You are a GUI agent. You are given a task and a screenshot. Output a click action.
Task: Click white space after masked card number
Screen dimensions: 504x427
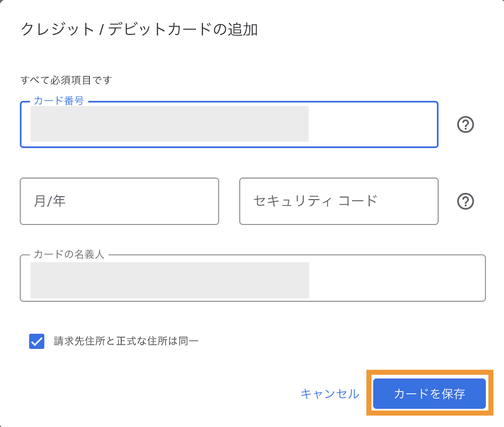tap(373, 124)
